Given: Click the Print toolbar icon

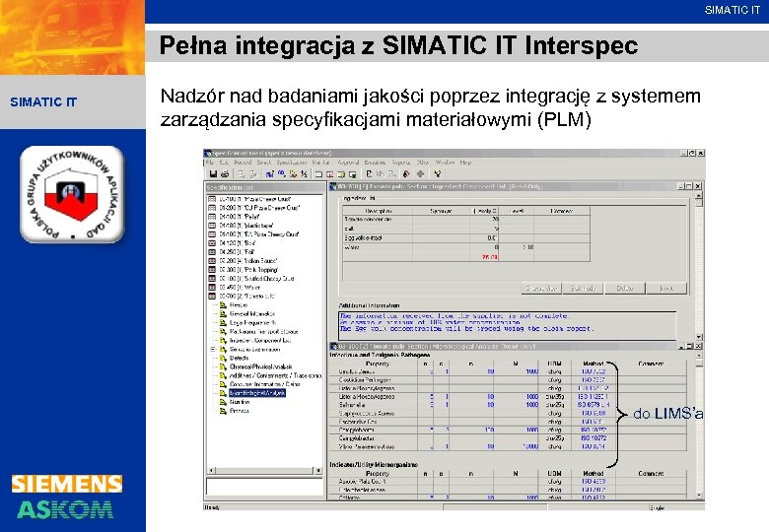Looking at the screenshot, I should [225, 174].
